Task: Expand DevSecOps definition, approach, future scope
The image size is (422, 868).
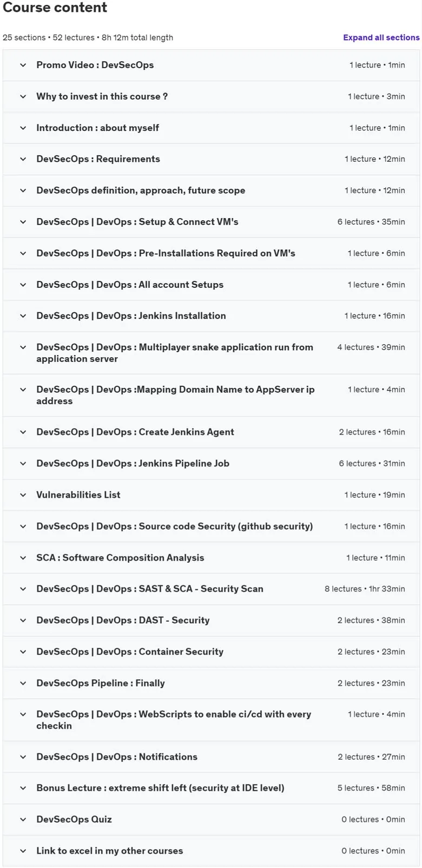Action: coord(211,190)
